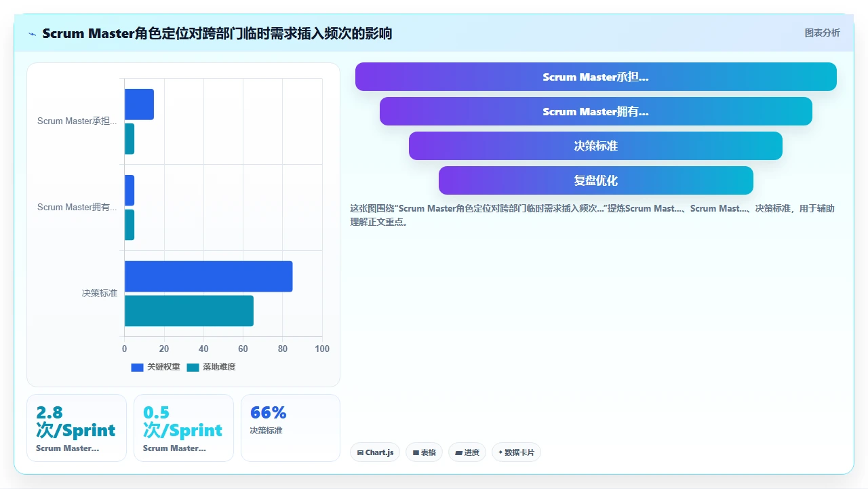Click the page title text

pyautogui.click(x=217, y=33)
